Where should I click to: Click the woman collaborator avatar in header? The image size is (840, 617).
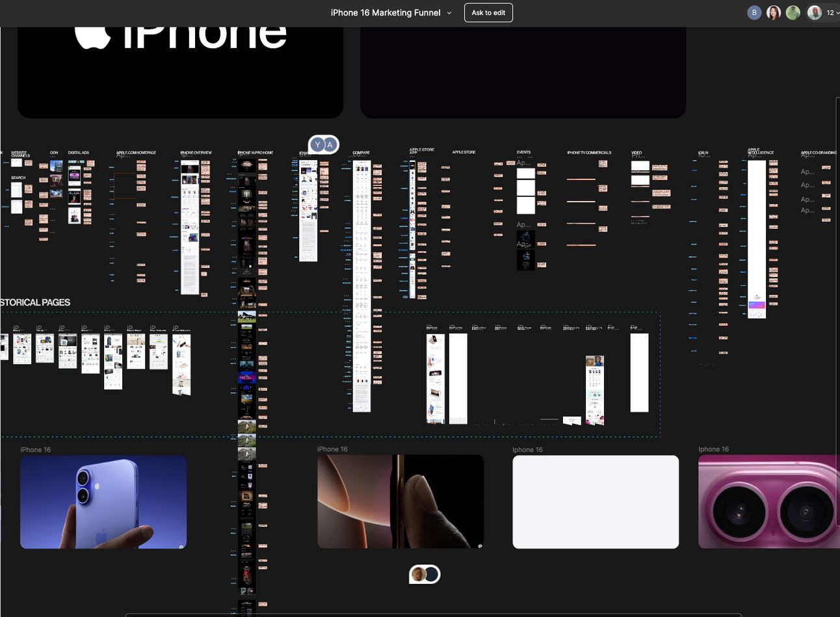pos(774,12)
